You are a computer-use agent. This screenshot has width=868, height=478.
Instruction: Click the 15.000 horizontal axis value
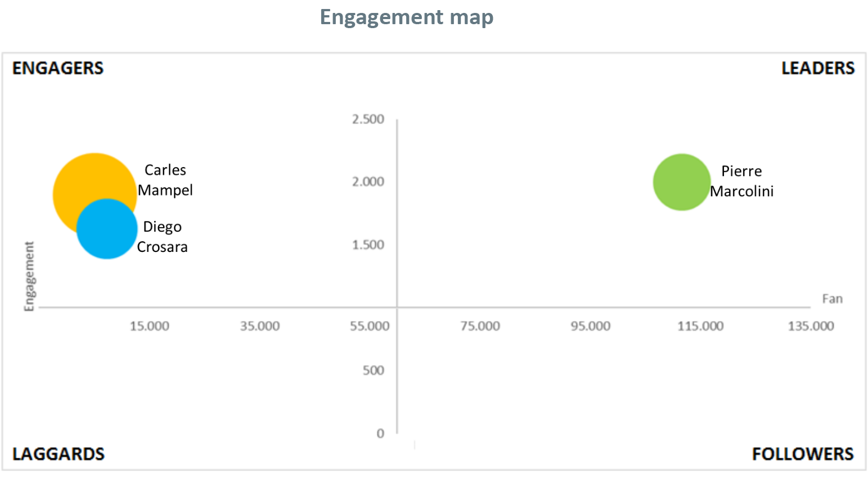tap(150, 326)
